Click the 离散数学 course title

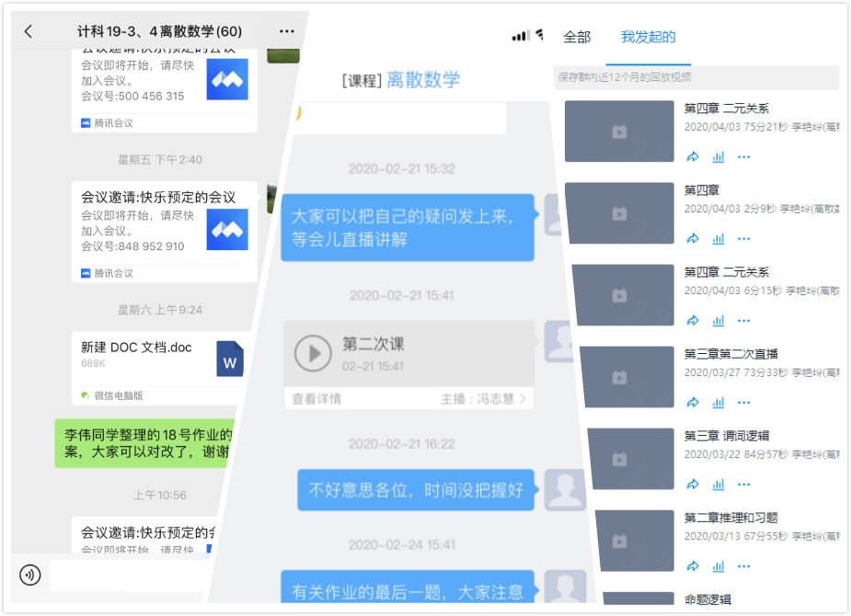pos(422,80)
